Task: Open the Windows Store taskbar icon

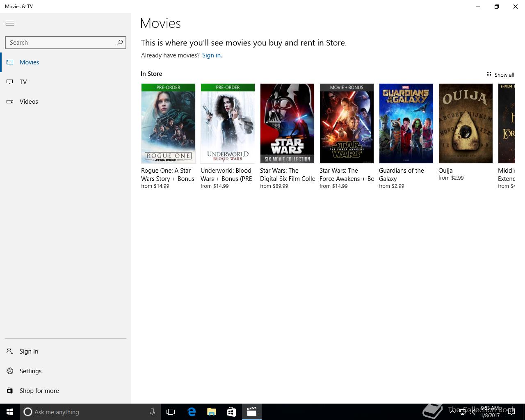Action: coord(231,412)
